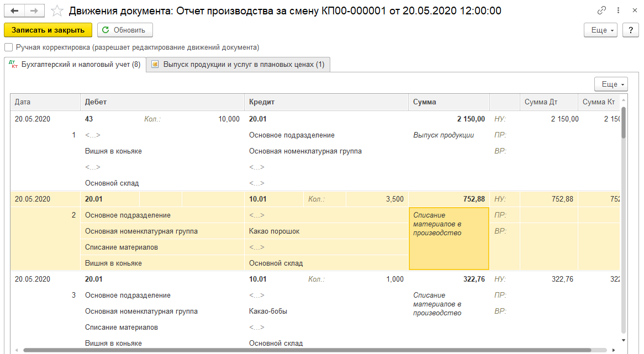Screen dimensions: 644x354
Task: Sort by the Дебет column header
Action: [x=162, y=102]
